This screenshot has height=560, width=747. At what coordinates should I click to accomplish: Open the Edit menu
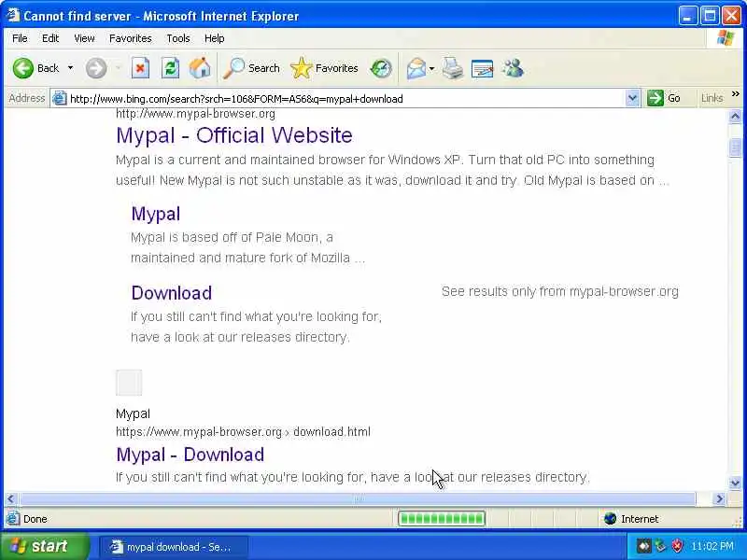(50, 38)
